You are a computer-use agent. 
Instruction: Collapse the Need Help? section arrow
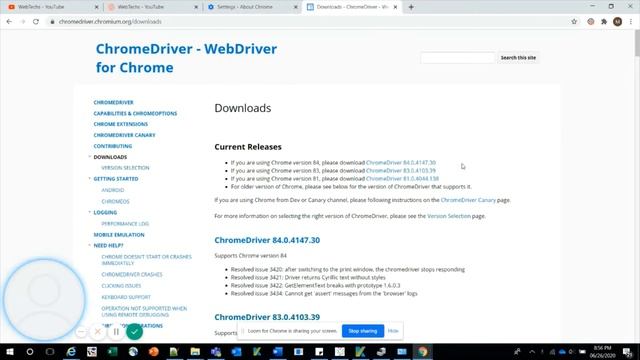90,245
